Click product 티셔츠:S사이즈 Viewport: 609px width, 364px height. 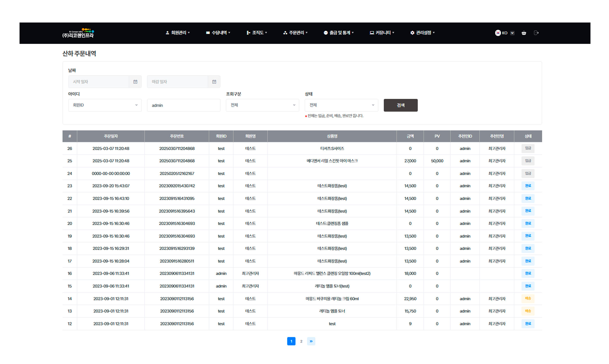(332, 148)
